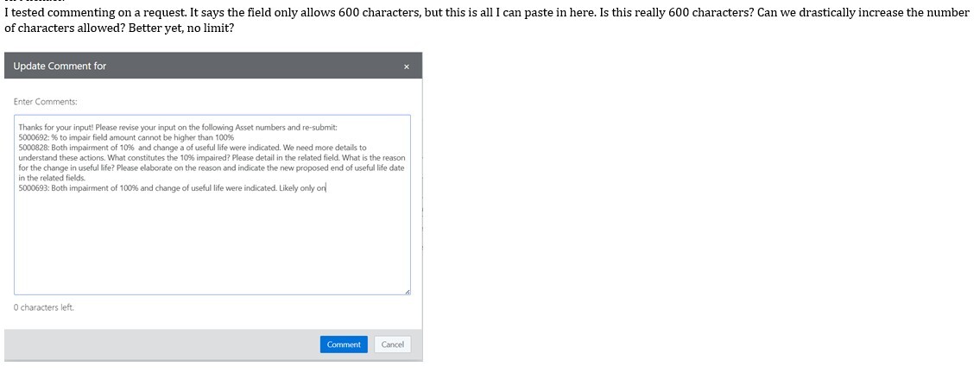This screenshot has height=392, width=980.
Task: Place cursor on the 5000828 asset line
Action: (x=192, y=148)
